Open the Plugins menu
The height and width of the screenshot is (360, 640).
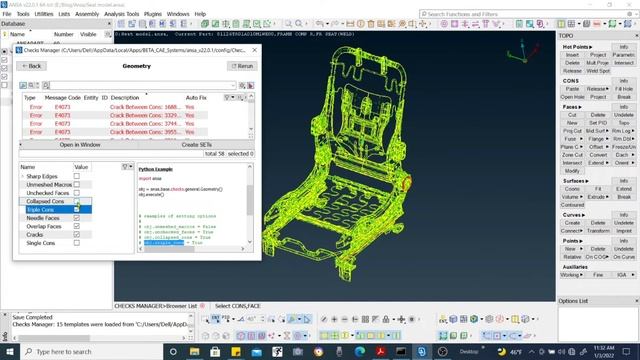153,14
